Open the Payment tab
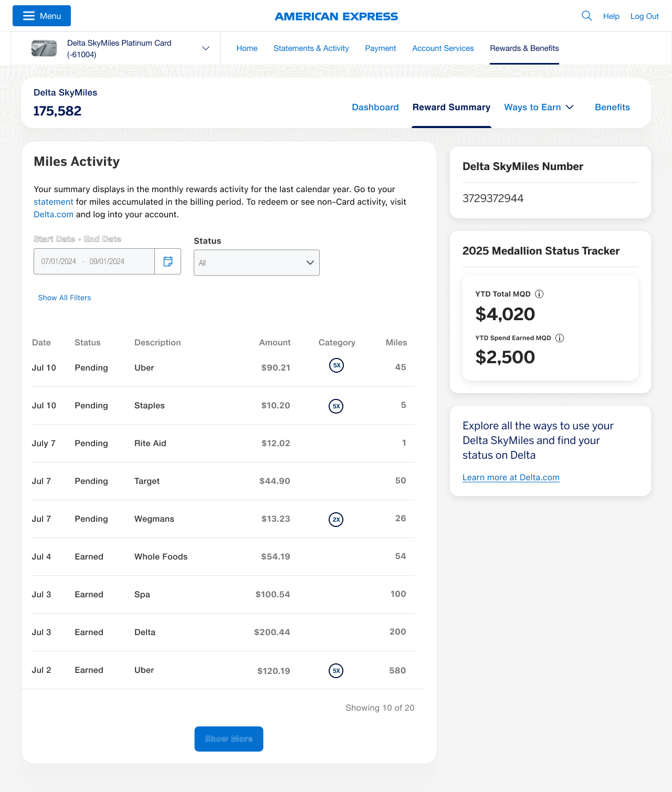Viewport: 672px width, 792px height. pyautogui.click(x=381, y=48)
